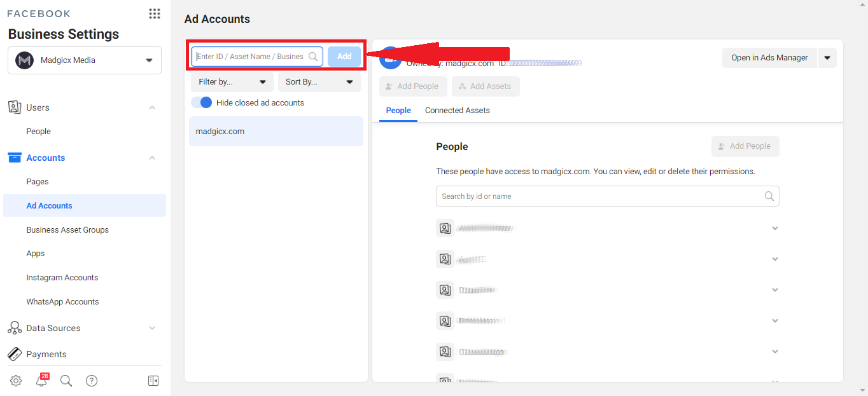This screenshot has width=868, height=396.
Task: Click the blue Add button
Action: pyautogui.click(x=344, y=57)
